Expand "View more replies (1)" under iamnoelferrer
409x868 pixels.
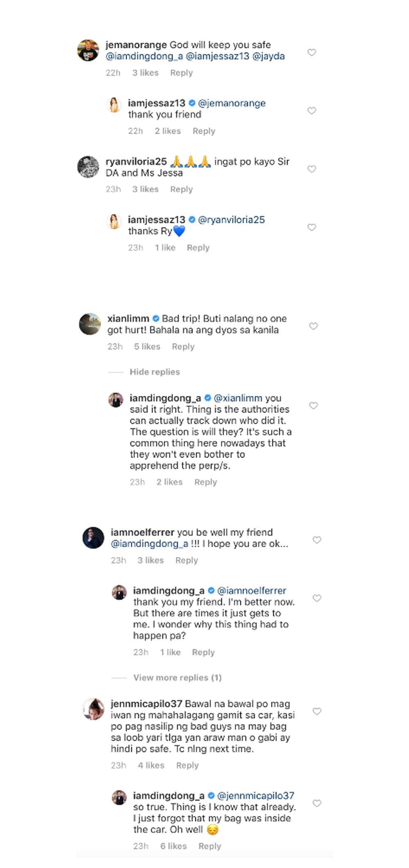pyautogui.click(x=177, y=678)
